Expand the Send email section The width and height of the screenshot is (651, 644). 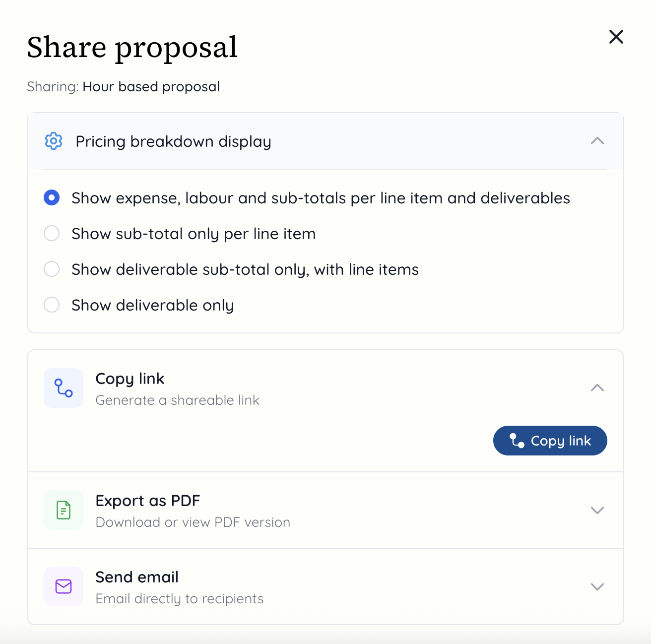click(x=597, y=586)
